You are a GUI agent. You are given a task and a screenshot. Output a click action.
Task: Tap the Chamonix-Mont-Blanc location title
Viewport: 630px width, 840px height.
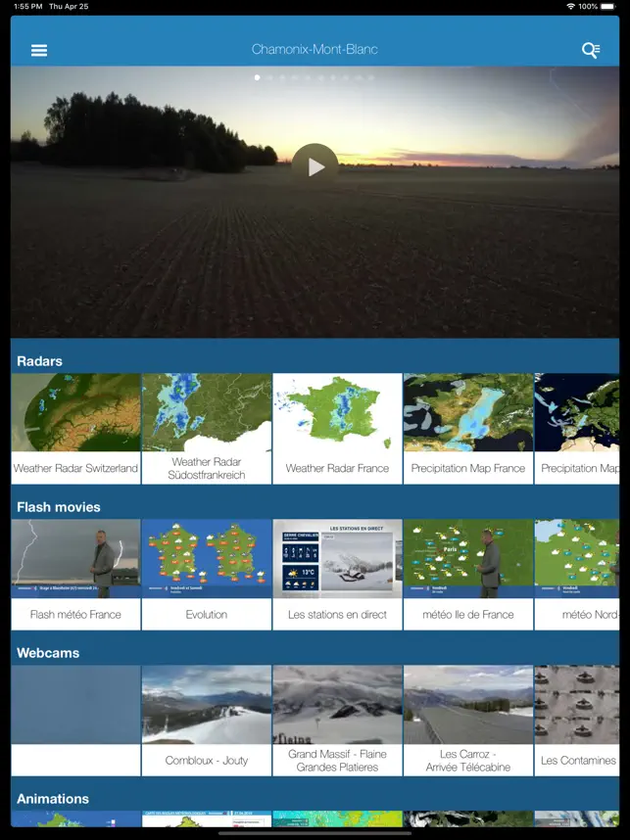click(x=315, y=49)
